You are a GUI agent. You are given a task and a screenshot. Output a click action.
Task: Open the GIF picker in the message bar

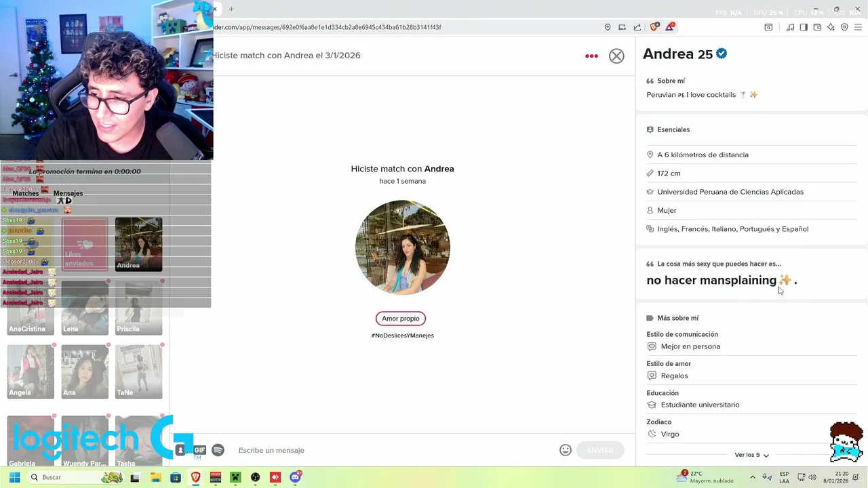[199, 450]
